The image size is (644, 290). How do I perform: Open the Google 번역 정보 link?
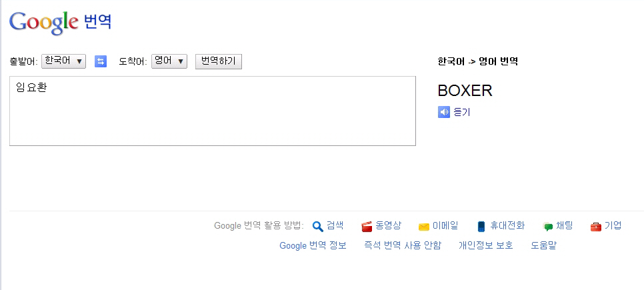[x=313, y=245]
